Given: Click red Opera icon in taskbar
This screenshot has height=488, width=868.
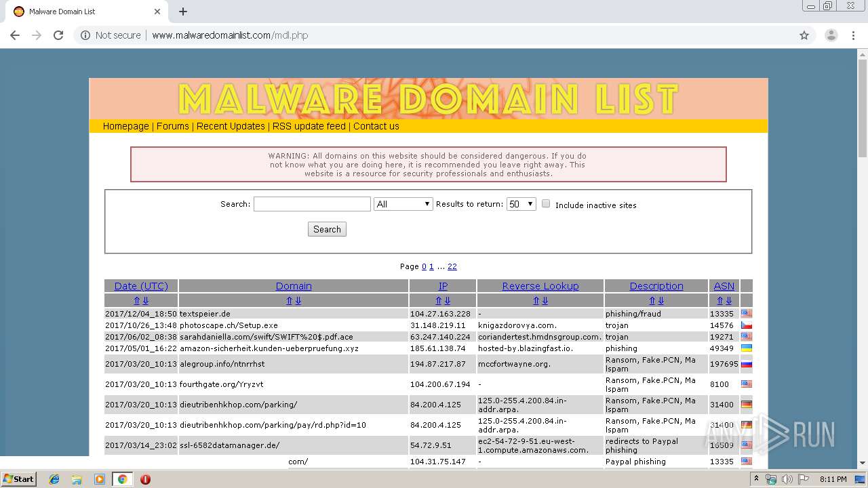Looking at the screenshot, I should 145,479.
